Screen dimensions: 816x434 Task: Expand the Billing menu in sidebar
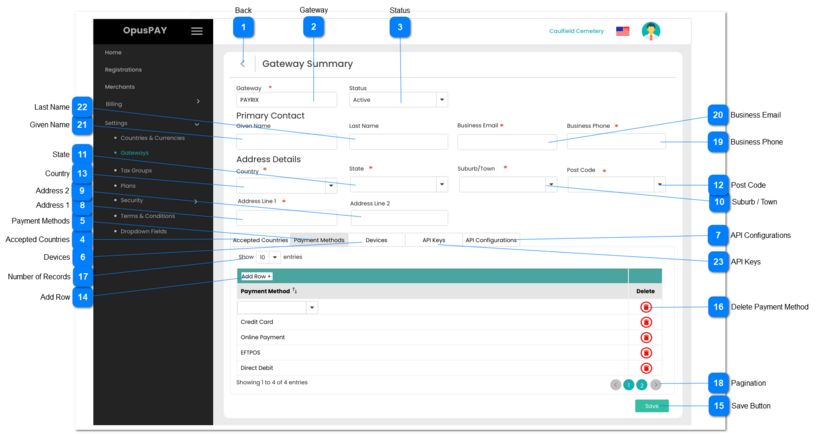198,102
